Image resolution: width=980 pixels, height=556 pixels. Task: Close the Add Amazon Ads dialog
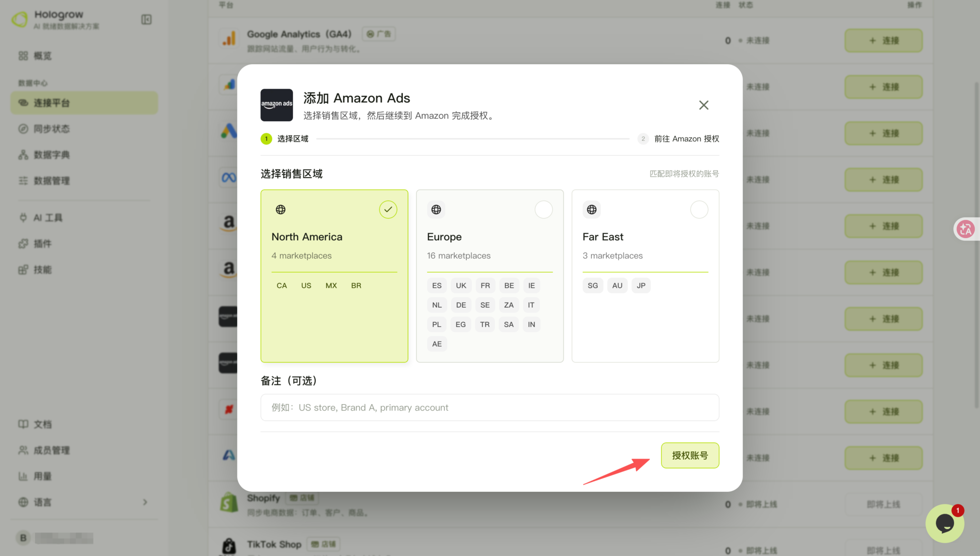703,105
